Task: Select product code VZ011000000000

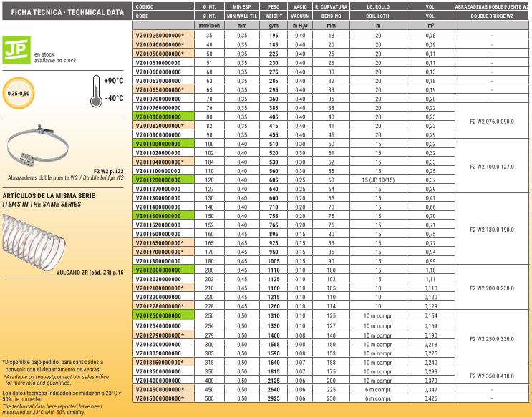Action: (x=159, y=144)
